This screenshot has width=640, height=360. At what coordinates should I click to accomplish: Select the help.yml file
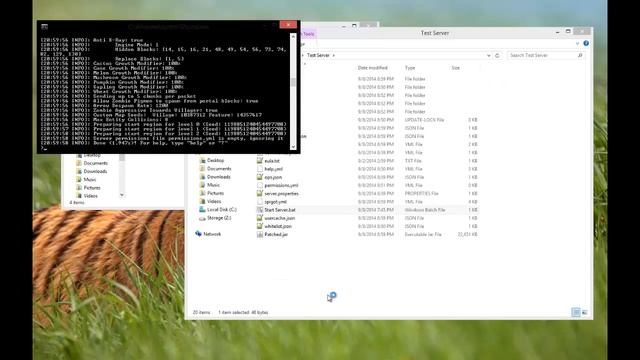coord(273,169)
